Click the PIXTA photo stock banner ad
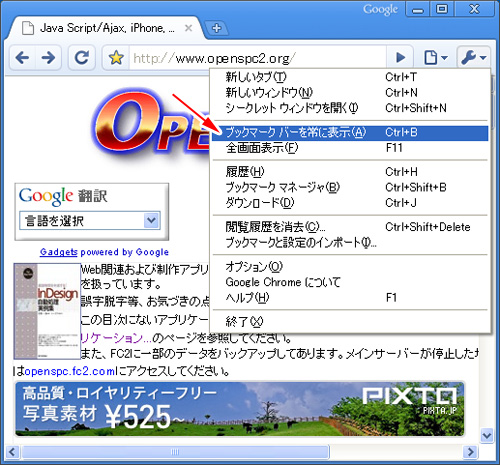The height and width of the screenshot is (465, 500). click(x=240, y=409)
